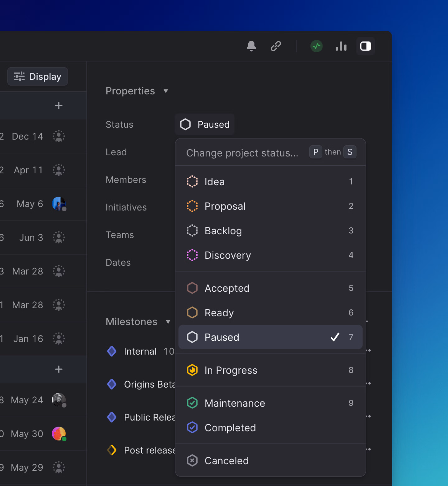Click the green Maintenance check icon
This screenshot has width=448, height=486.
(192, 403)
